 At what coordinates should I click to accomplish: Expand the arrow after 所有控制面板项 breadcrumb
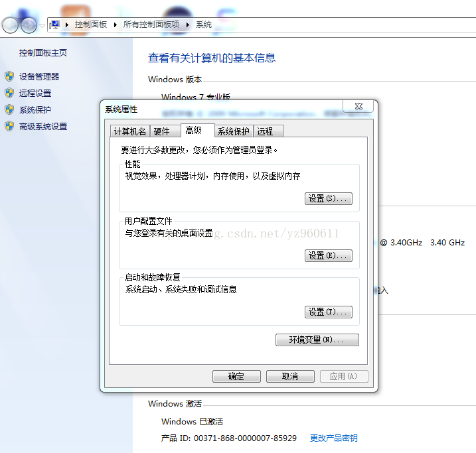(x=188, y=25)
